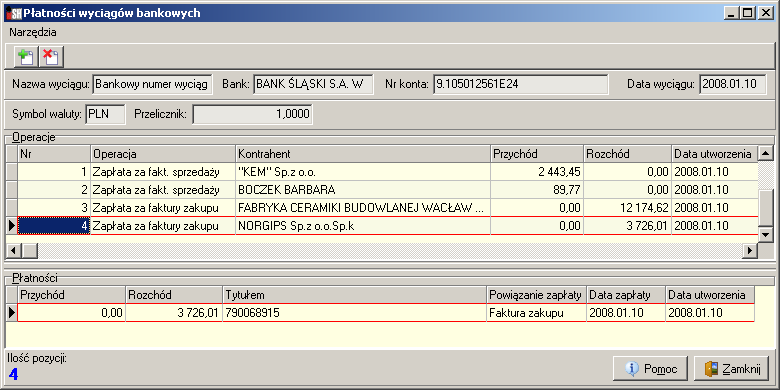Click the horizontal scrollbar left arrow
This screenshot has width=780, height=390.
13,250
